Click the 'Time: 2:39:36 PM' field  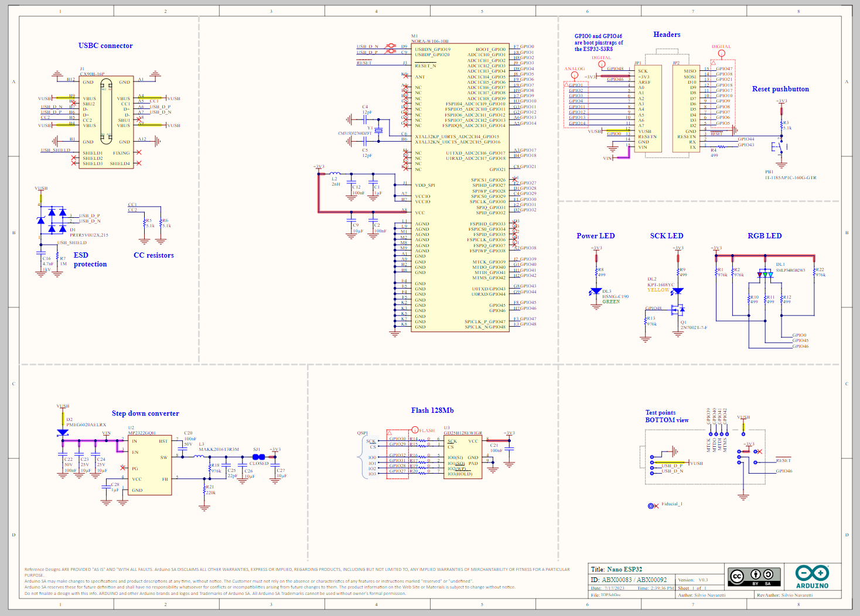click(x=656, y=588)
